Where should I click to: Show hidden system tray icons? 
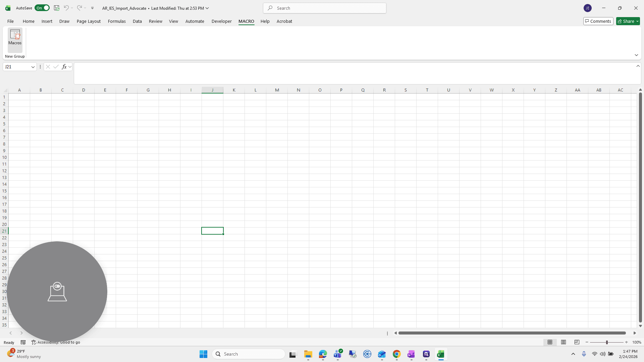(573, 354)
